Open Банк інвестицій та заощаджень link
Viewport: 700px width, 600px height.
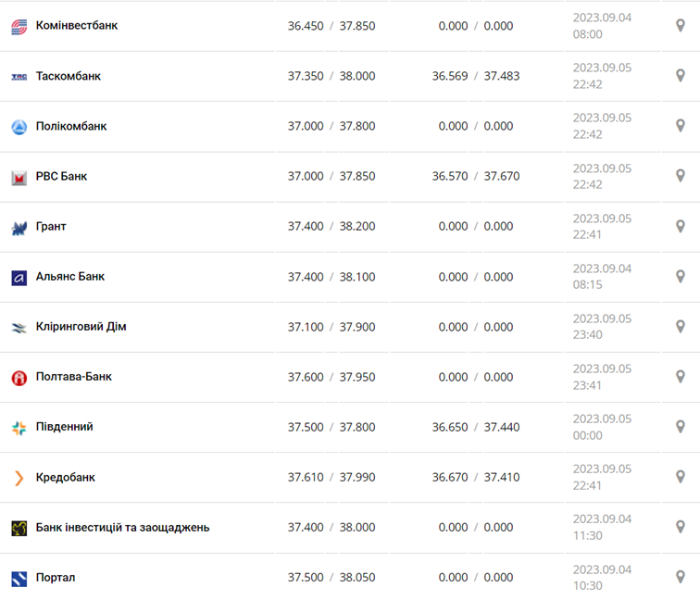(122, 528)
